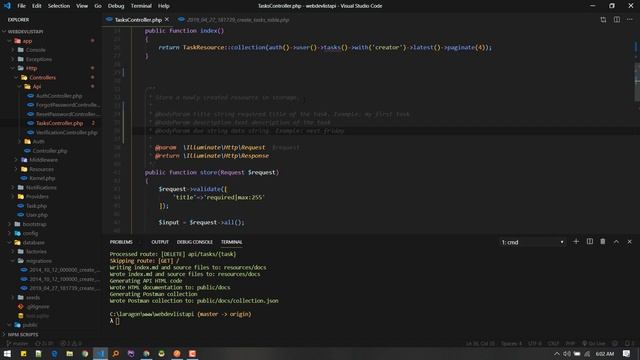Click the open changes icon in editor toolbar

pos(603,20)
